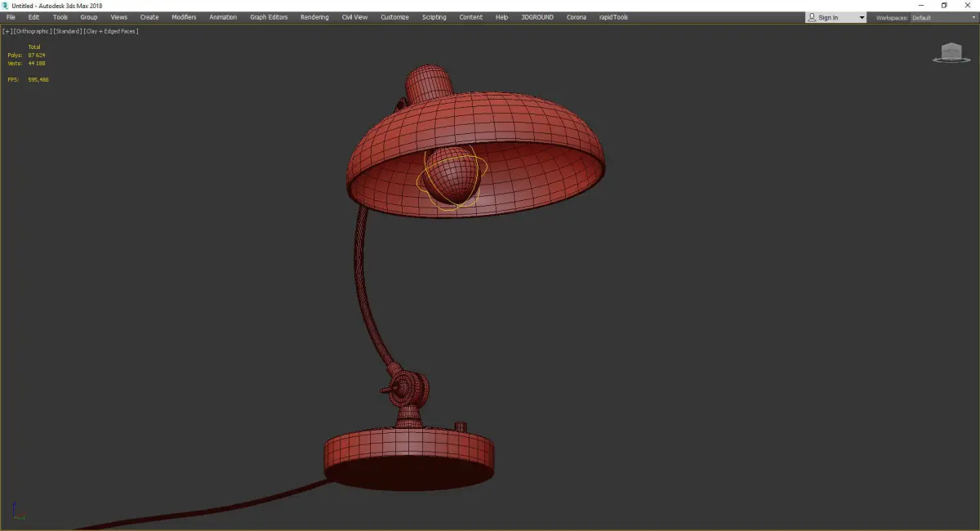Image resolution: width=980 pixels, height=531 pixels.
Task: Open the Corona menu
Action: (576, 17)
